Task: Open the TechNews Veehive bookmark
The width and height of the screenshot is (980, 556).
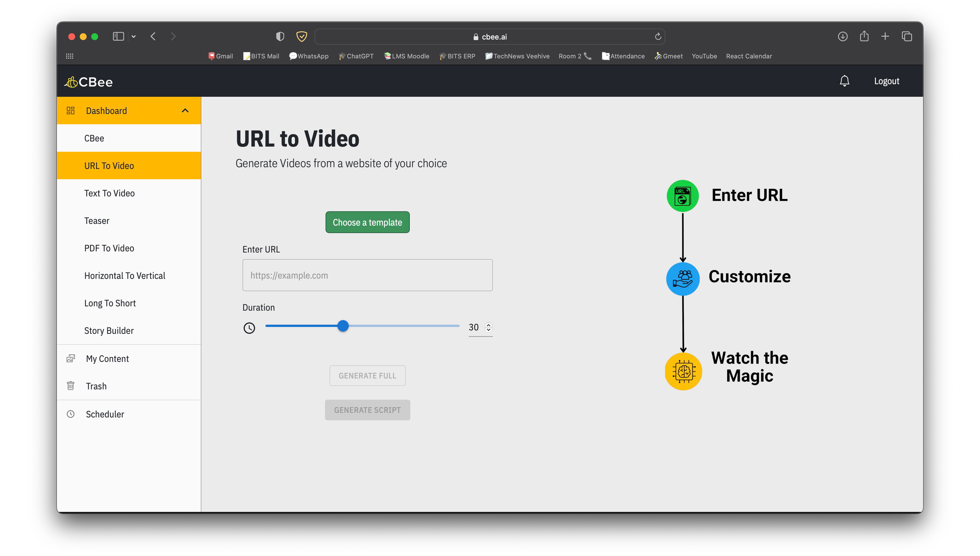Action: [x=517, y=56]
